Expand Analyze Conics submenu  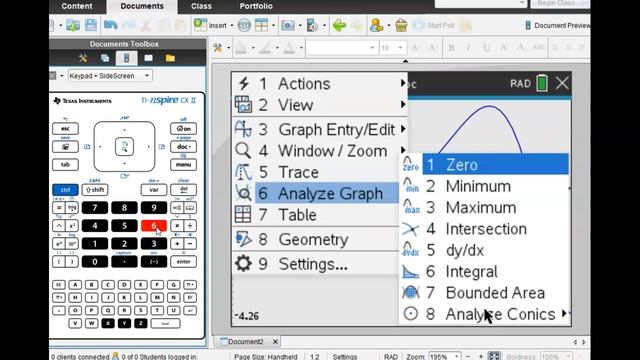point(484,314)
